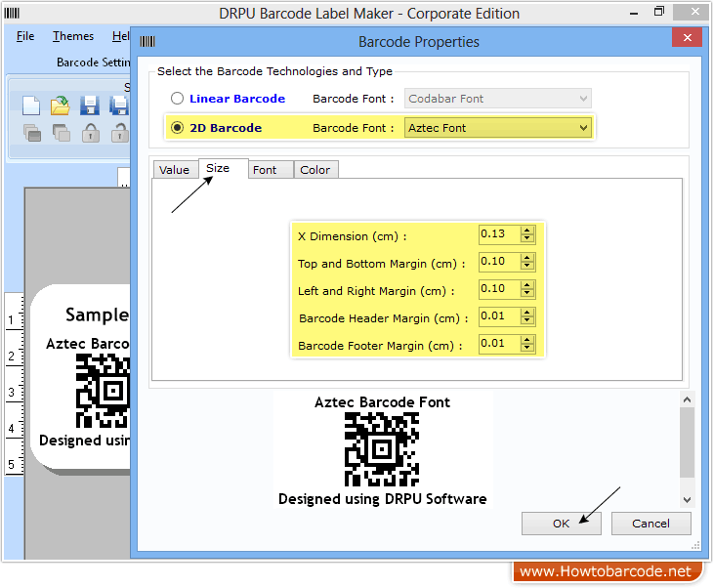Viewport: 713px width, 588px height.
Task: Click the Barcode Header Margin field
Action: [499, 316]
